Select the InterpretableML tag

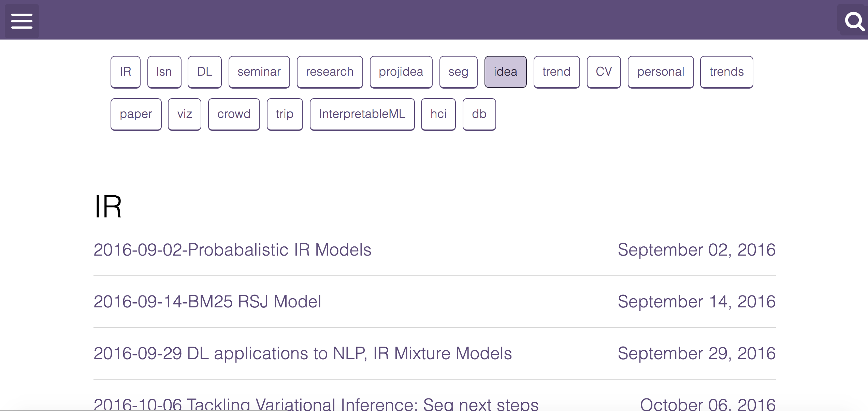point(362,114)
